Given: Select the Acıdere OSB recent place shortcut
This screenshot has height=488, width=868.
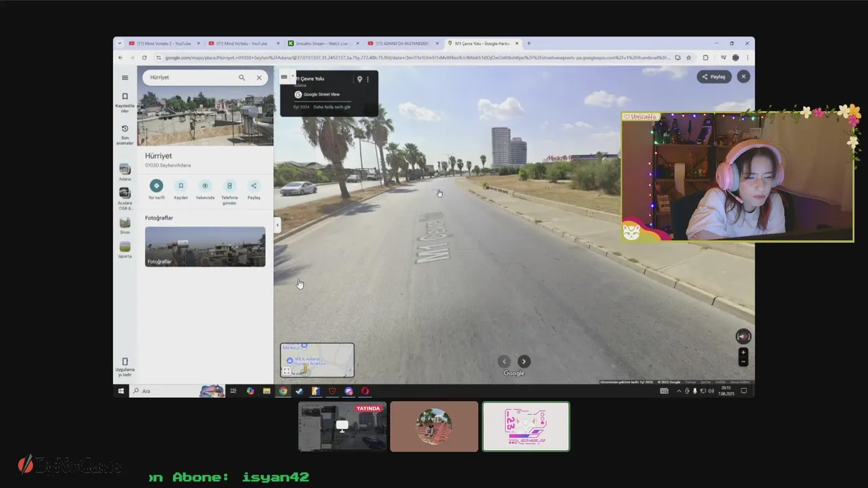Looking at the screenshot, I should [x=125, y=199].
